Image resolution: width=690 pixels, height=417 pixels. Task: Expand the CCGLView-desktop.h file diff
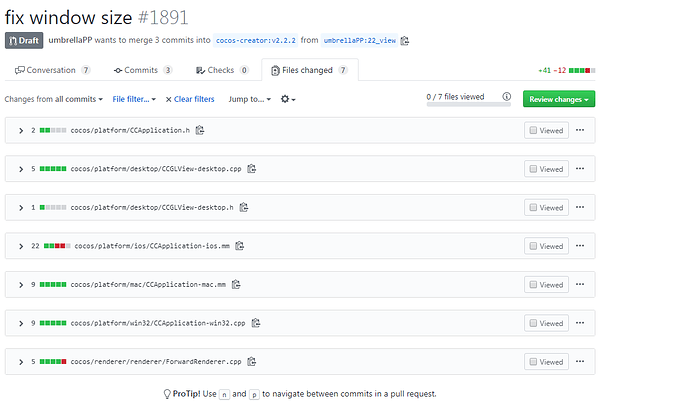pyautogui.click(x=20, y=207)
